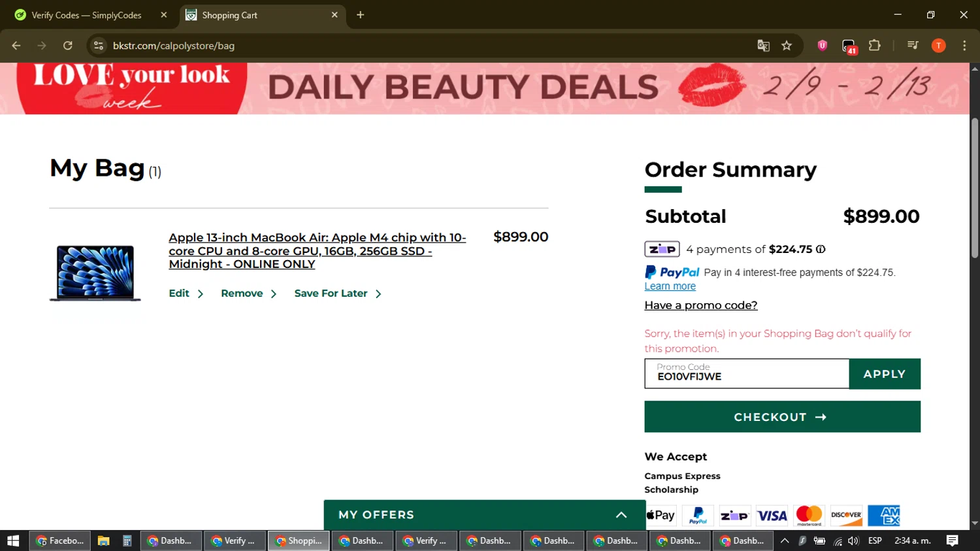Open the Extensions puzzle menu

click(874, 46)
